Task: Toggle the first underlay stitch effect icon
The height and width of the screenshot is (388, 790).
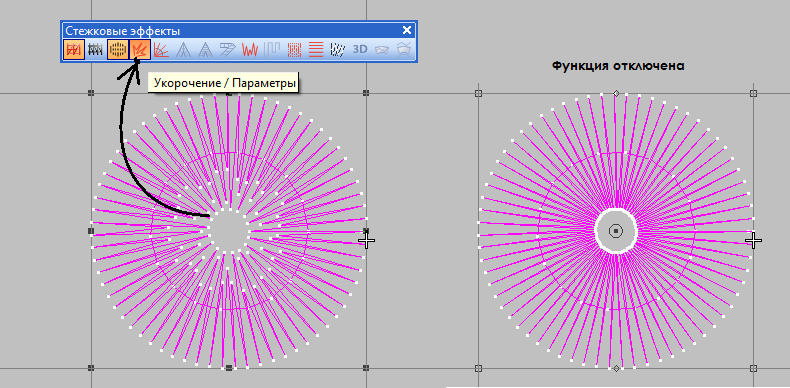Action: pyautogui.click(x=74, y=49)
